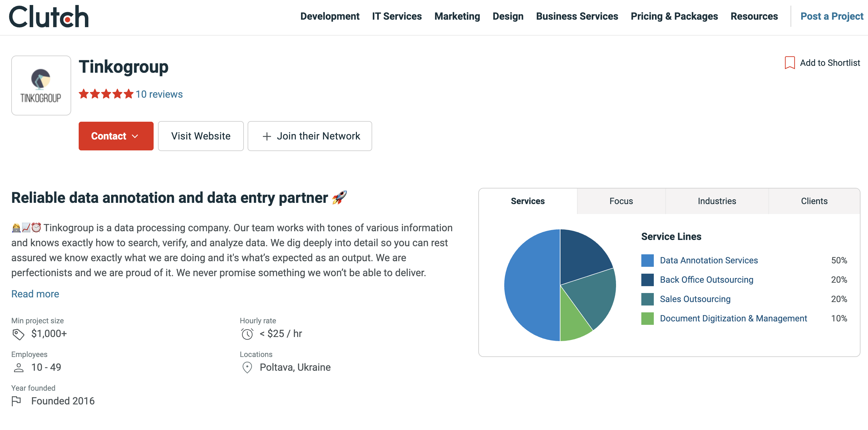This screenshot has height=430, width=868.
Task: Click the Founded 2016 text
Action: coord(63,401)
